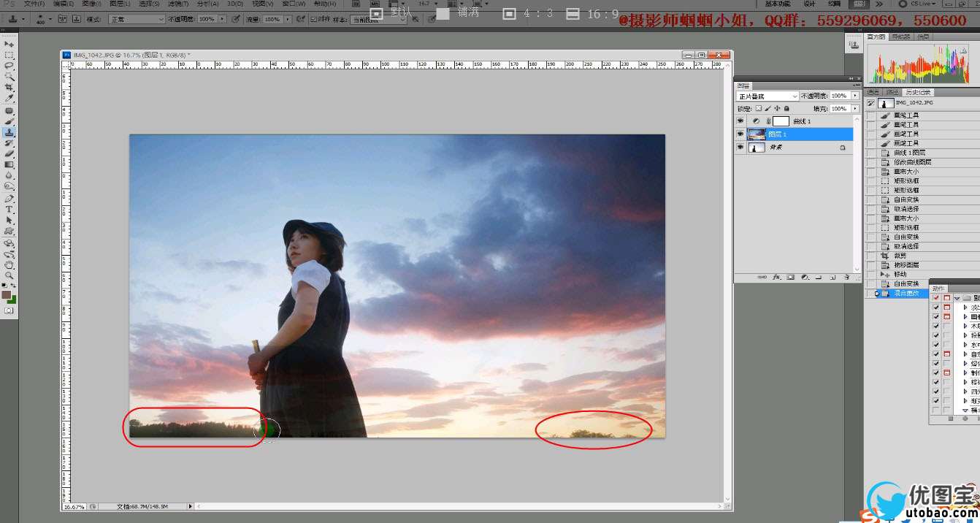Open status bar info arrow
This screenshot has width=980, height=523.
(x=191, y=506)
